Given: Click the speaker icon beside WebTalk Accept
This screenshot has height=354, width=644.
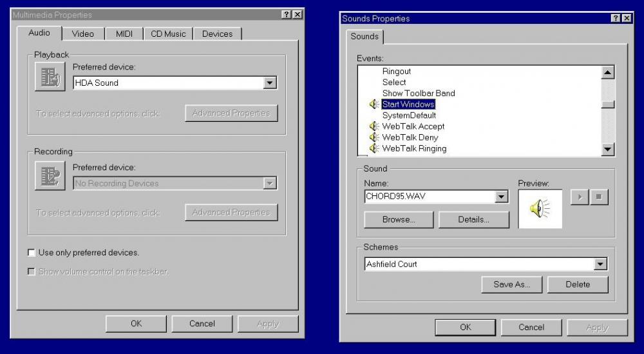Looking at the screenshot, I should pyautogui.click(x=374, y=126).
